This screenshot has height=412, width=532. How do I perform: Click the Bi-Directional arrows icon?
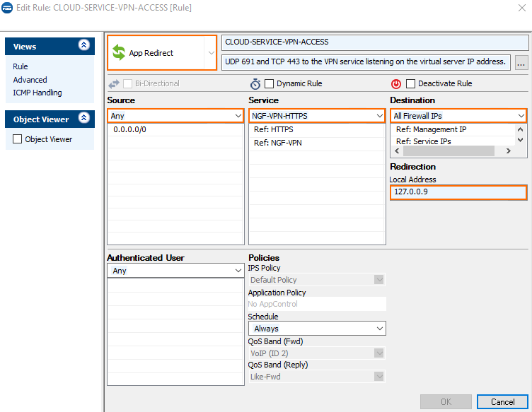click(x=114, y=83)
